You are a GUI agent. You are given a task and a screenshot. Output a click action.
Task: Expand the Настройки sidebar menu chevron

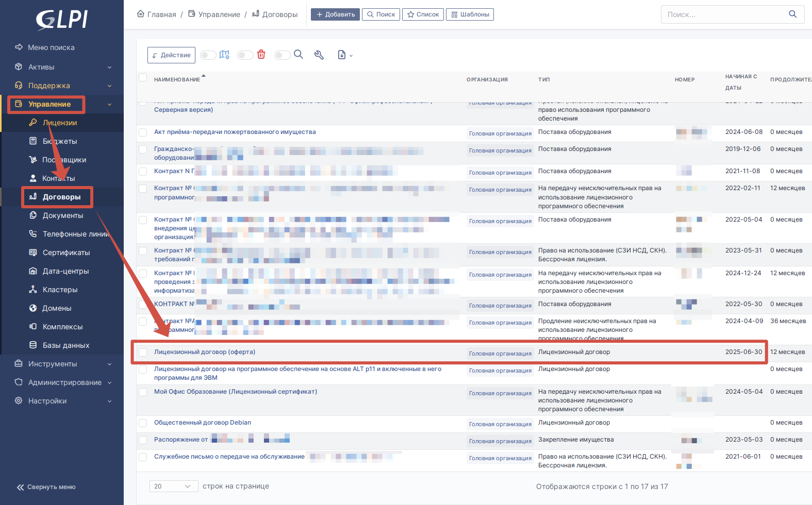(x=109, y=401)
